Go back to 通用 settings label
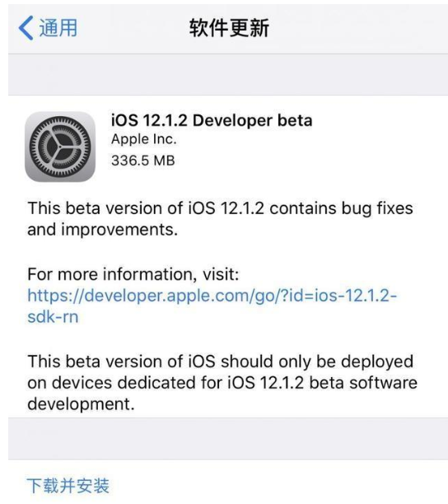The height and width of the screenshot is (504, 448). 58,28
